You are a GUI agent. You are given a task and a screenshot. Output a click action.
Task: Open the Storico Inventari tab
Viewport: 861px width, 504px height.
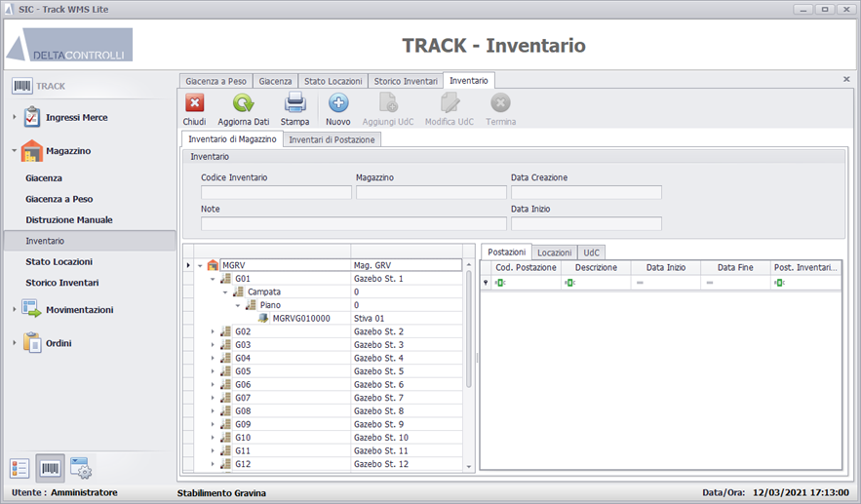406,81
